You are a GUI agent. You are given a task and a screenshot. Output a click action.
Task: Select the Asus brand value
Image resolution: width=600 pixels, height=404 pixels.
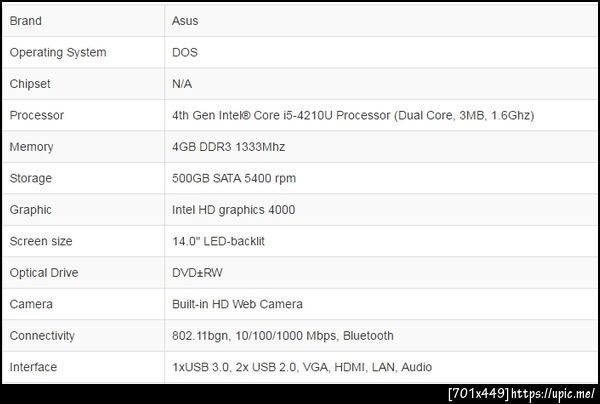(x=185, y=21)
